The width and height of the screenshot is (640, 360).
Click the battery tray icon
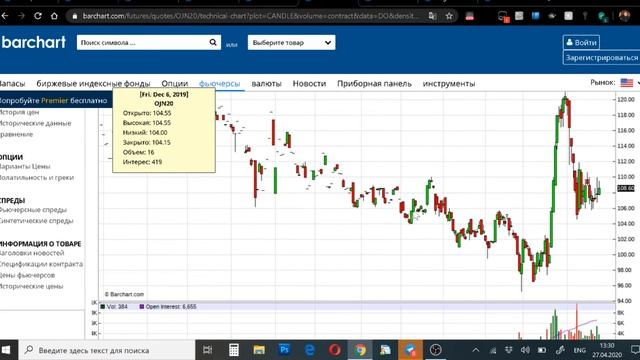point(542,350)
